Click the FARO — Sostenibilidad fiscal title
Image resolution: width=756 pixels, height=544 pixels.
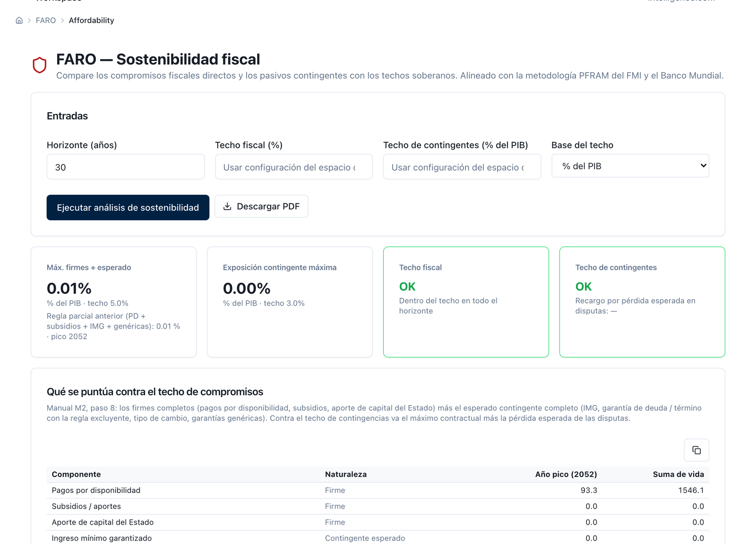tap(158, 60)
